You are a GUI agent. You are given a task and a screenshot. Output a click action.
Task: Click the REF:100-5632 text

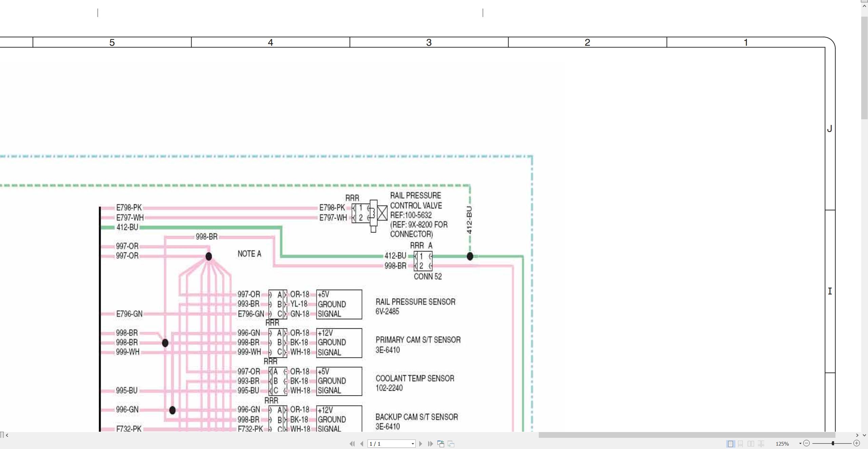click(411, 215)
